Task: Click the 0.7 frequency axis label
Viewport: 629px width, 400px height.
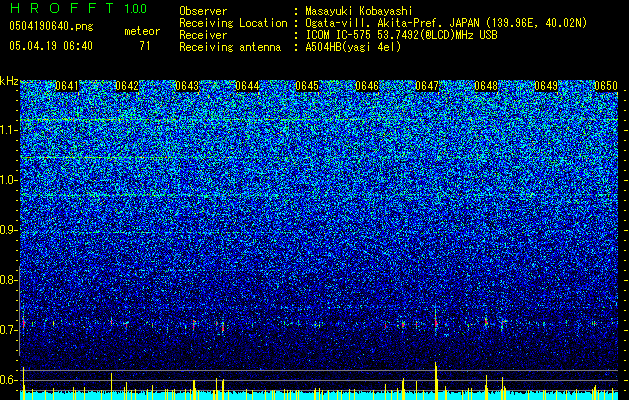Action: 7,330
